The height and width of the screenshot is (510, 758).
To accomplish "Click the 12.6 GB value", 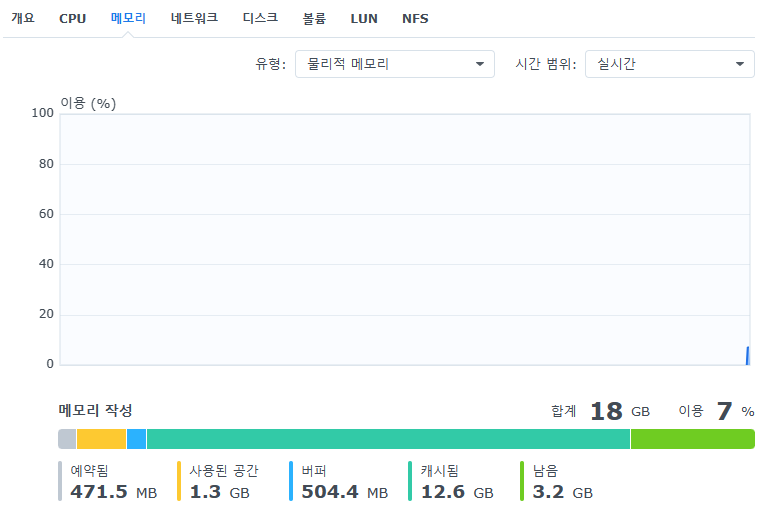I will point(457,492).
